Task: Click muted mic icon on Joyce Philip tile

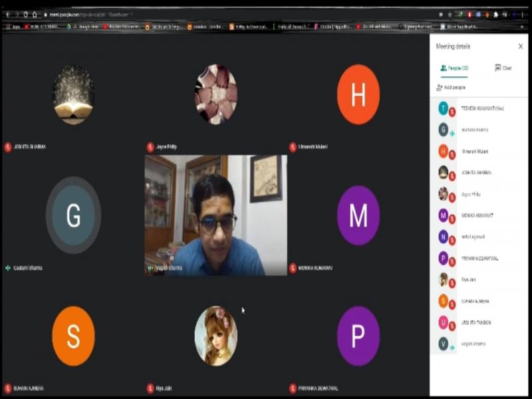Action: point(150,147)
